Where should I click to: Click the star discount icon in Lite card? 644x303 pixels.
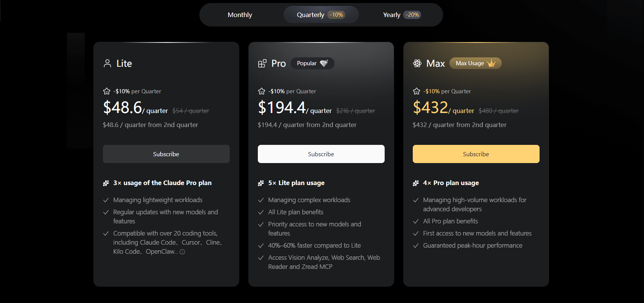pyautogui.click(x=107, y=91)
